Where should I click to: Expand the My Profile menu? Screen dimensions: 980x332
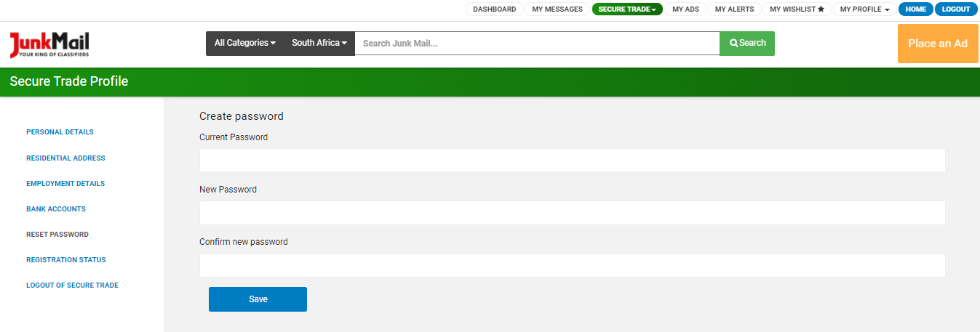tap(864, 9)
